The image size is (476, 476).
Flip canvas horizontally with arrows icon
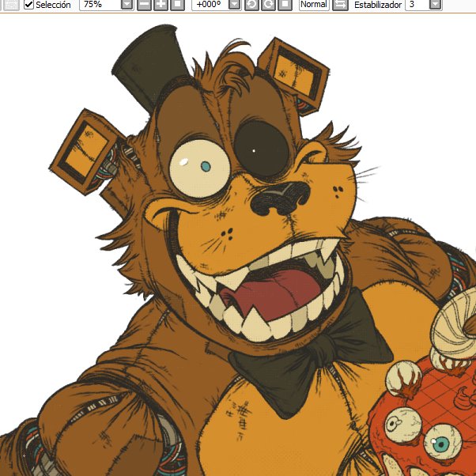340,5
